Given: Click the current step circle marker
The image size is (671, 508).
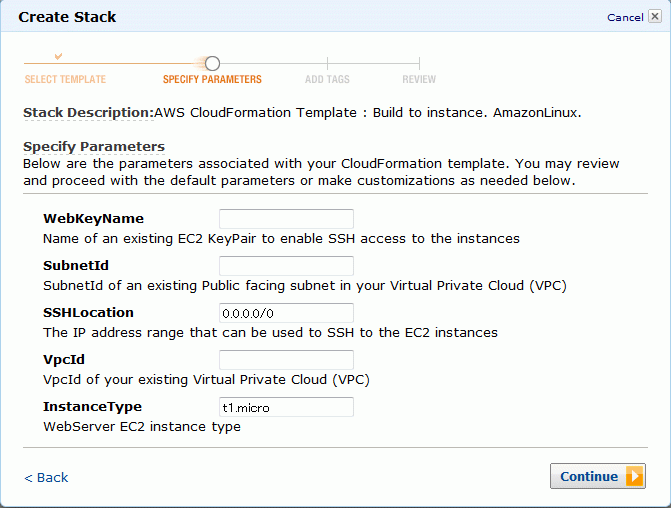Looking at the screenshot, I should 212,64.
